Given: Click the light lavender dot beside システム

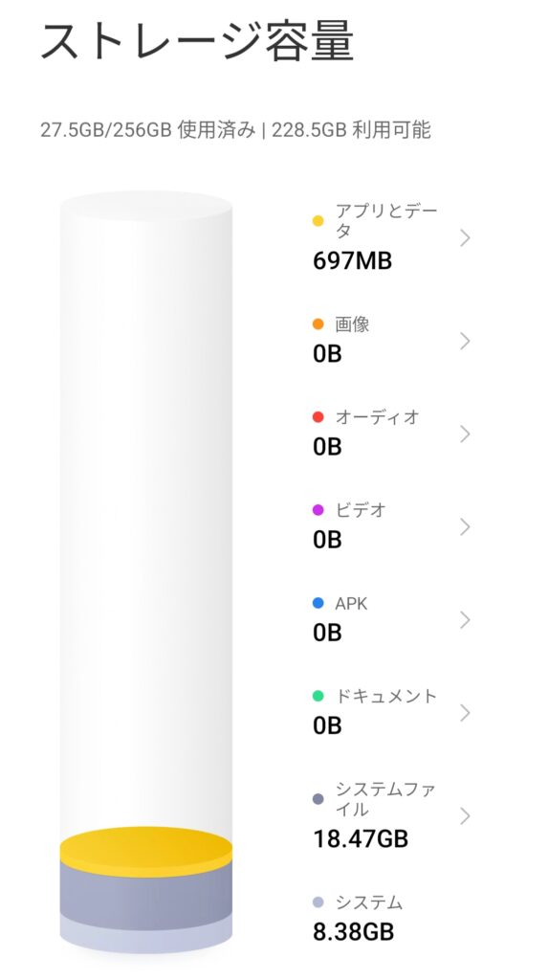Looking at the screenshot, I should [318, 902].
